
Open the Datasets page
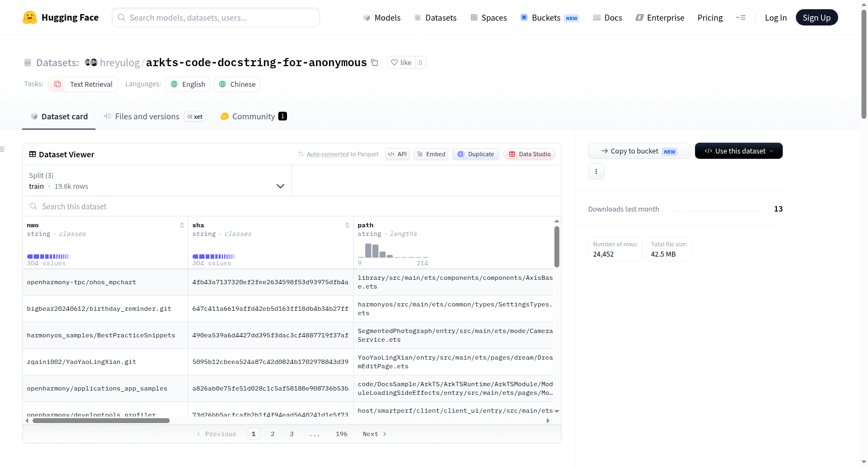[x=435, y=17]
